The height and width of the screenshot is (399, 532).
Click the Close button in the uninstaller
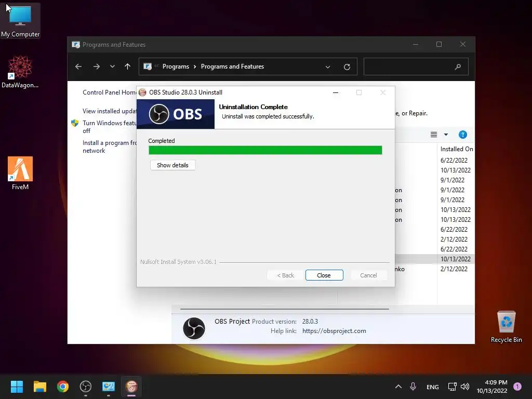point(324,275)
